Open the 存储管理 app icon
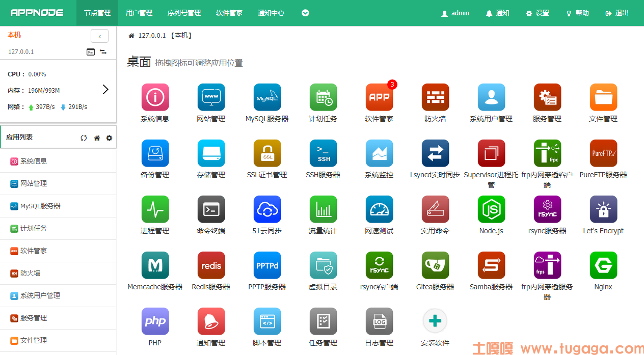 click(211, 153)
